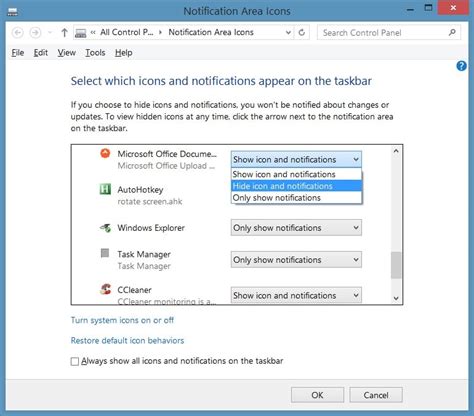Select the 'CCleaner' item name
Viewport: 474px width, 416px height.
pyautogui.click(x=134, y=290)
